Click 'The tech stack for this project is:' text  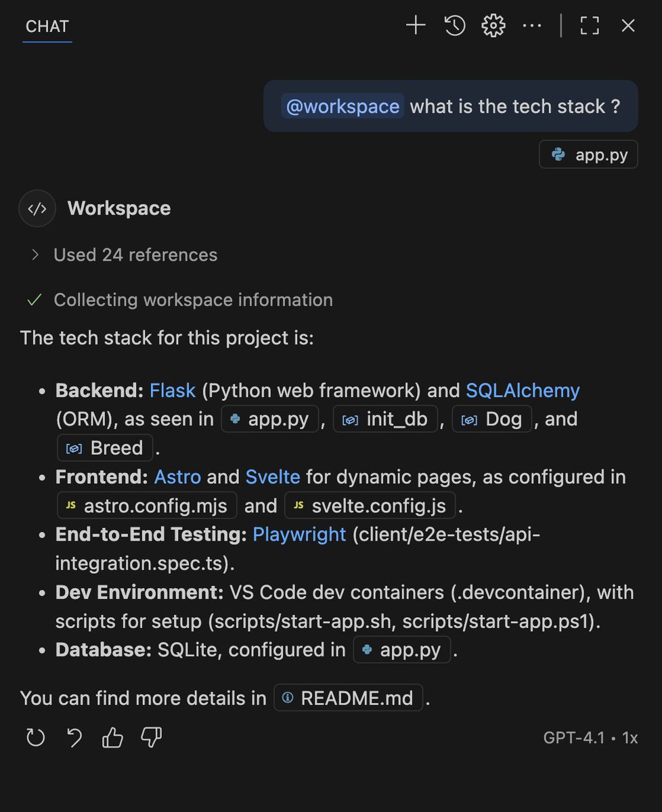[167, 338]
